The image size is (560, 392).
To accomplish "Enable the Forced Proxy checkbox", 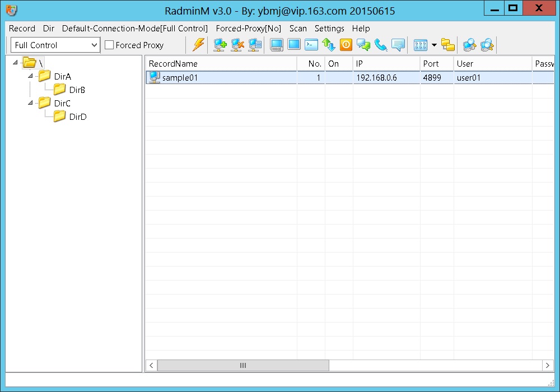I will [x=109, y=45].
